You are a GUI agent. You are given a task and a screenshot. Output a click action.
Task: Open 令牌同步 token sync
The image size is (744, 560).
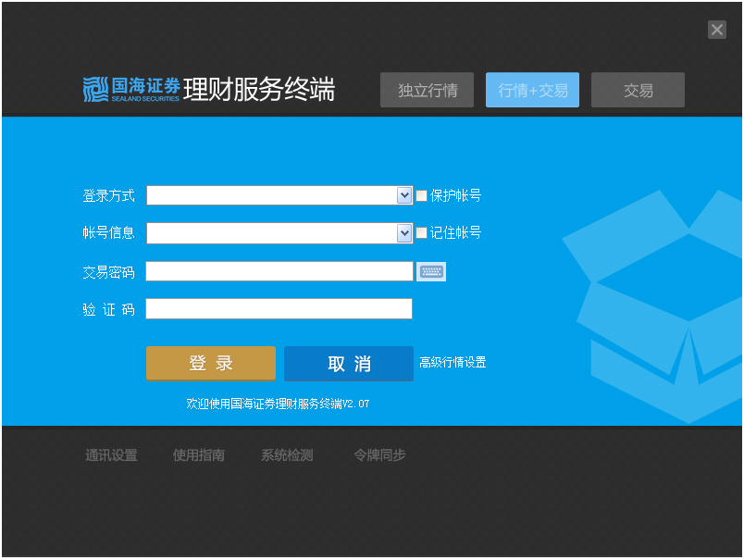379,455
